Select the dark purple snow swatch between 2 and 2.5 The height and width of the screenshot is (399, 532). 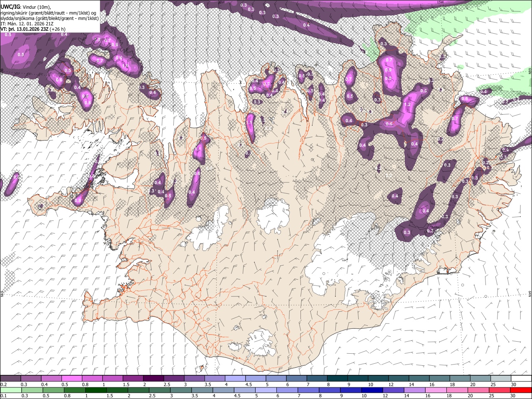tap(154, 379)
